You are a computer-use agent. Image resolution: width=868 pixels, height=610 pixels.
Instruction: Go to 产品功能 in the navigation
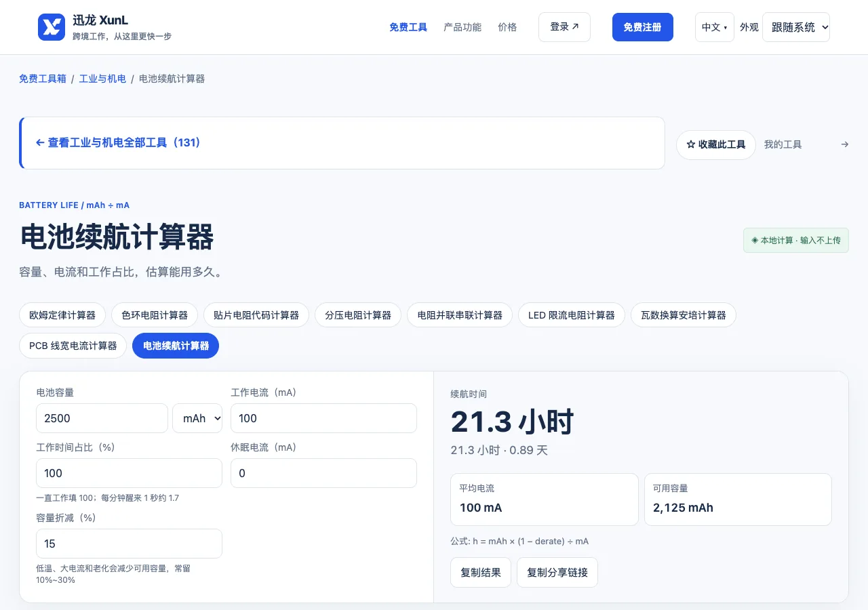[462, 27]
